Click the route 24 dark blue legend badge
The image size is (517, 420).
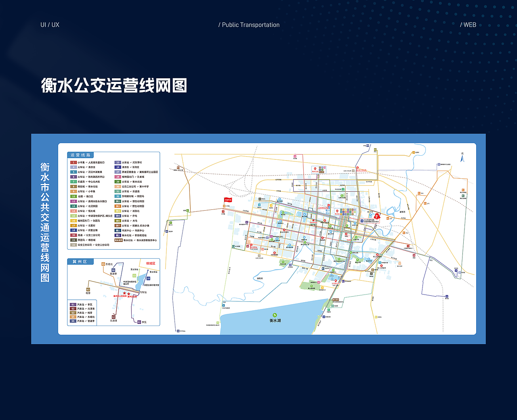click(118, 167)
